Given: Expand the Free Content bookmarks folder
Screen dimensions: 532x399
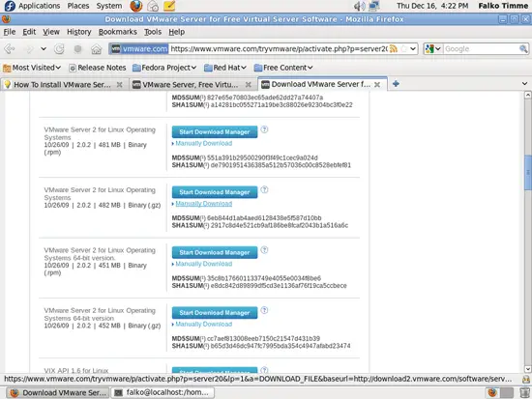Looking at the screenshot, I should pos(283,68).
